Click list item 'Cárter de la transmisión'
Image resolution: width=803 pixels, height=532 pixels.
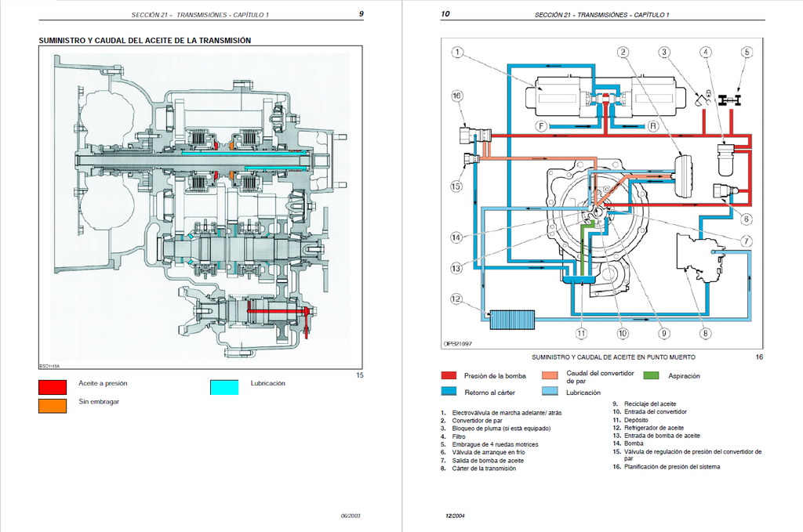[x=484, y=468]
